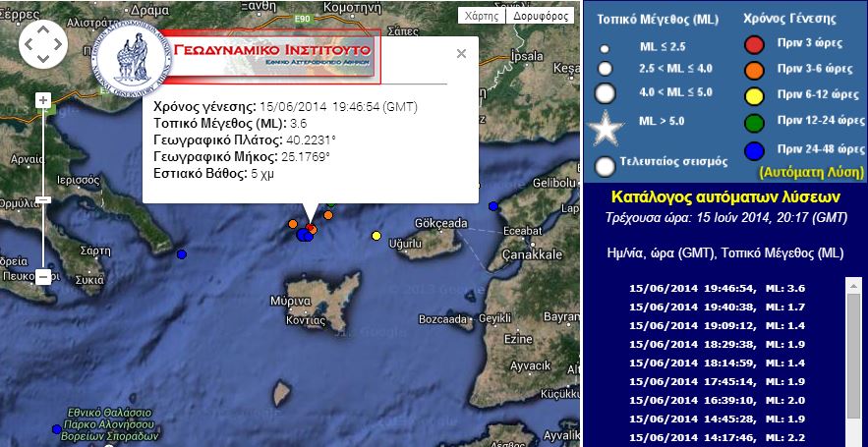Zoom in with the plus button
The width and height of the screenshot is (868, 447).
pyautogui.click(x=43, y=100)
